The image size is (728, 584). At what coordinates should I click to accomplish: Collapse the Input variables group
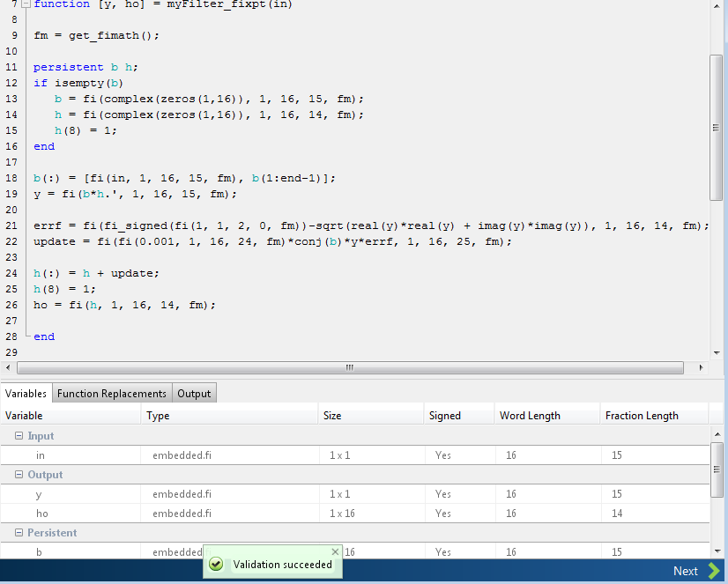coord(19,435)
